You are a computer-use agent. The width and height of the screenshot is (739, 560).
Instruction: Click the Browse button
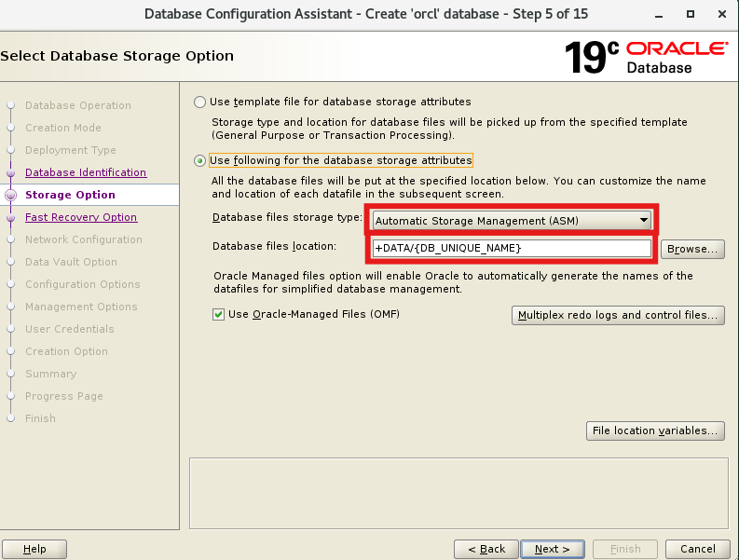pos(692,249)
